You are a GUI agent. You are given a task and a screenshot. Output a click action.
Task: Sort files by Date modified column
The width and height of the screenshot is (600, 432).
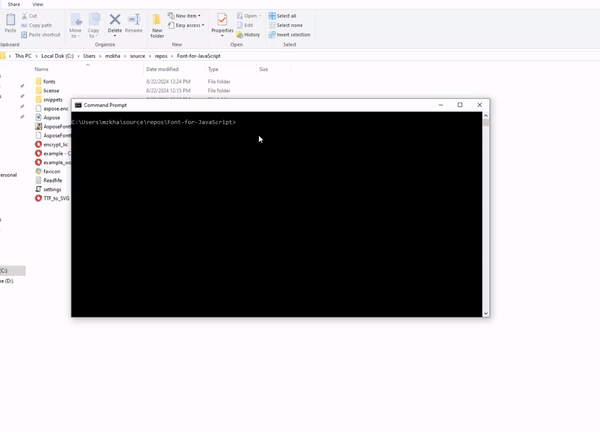[163, 69]
